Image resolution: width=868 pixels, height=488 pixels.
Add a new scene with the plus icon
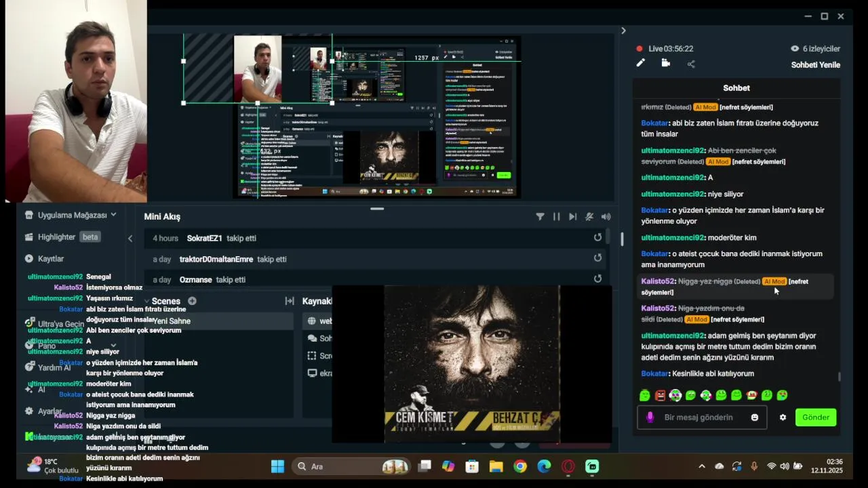click(192, 301)
